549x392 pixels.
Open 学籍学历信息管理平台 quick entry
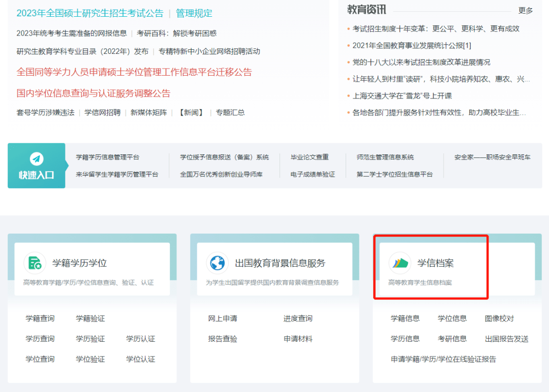point(107,157)
